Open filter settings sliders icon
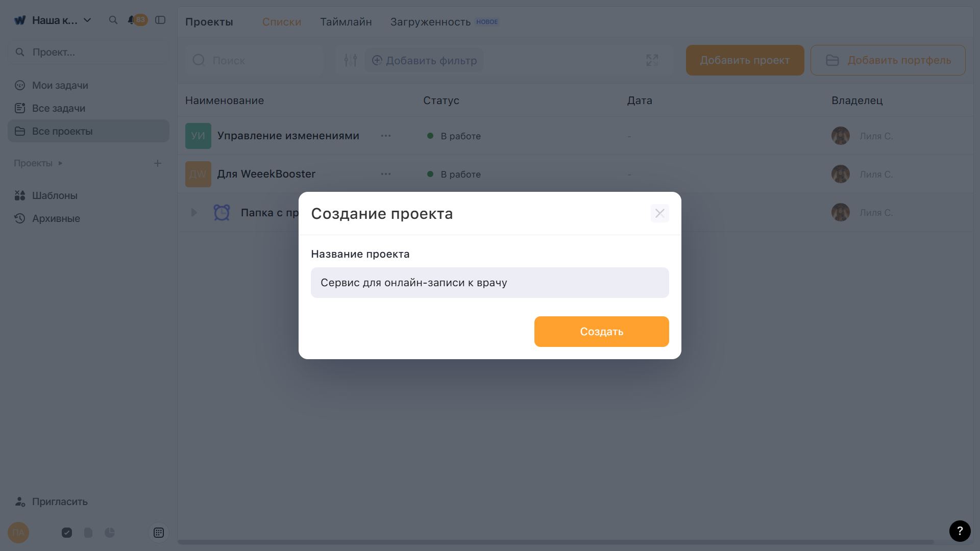This screenshot has width=980, height=551. (x=350, y=60)
